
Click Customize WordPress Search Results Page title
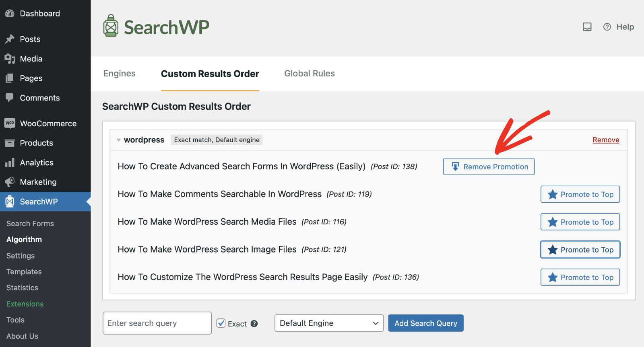243,277
